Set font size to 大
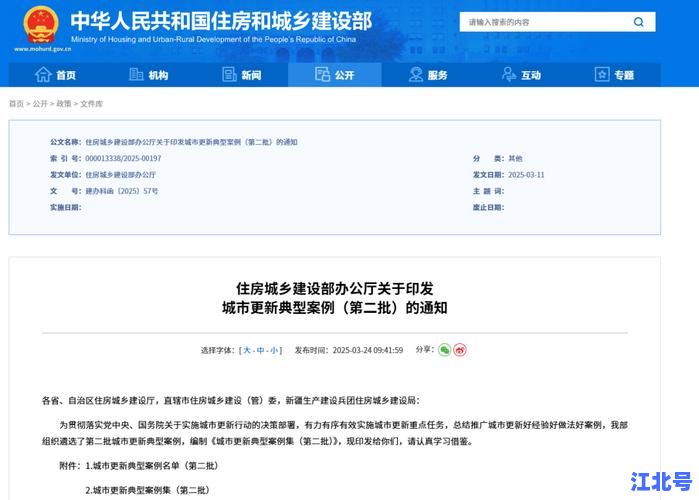 (x=247, y=350)
